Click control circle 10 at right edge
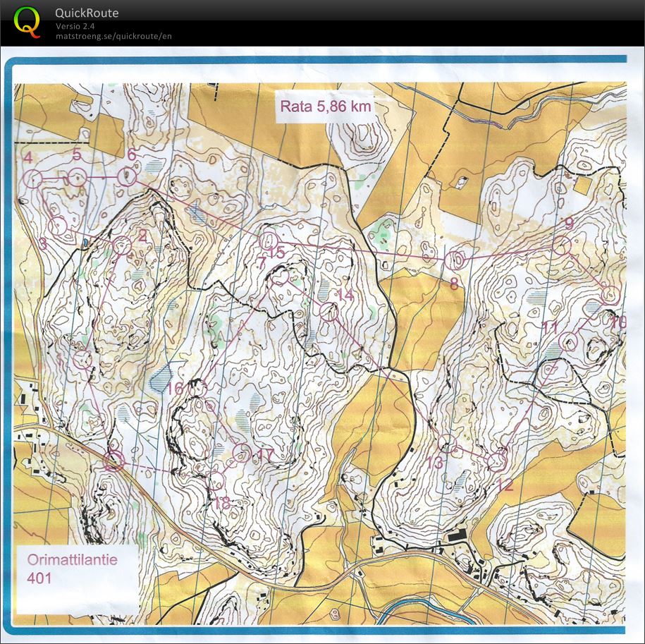This screenshot has width=645, height=644. (610, 296)
